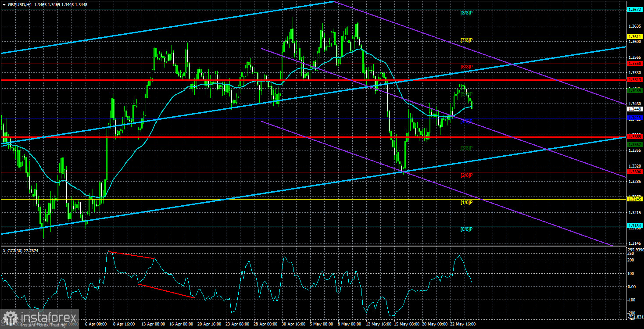Image resolution: width=644 pixels, height=329 pixels.
Task: Click the 16 Apr 00:00 time label
Action: click(180, 324)
